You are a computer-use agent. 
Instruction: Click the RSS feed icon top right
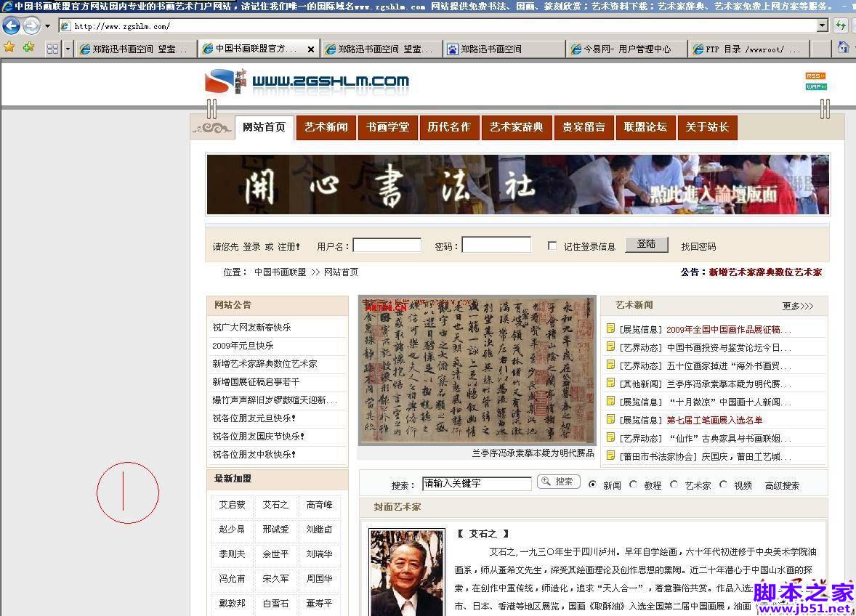click(815, 75)
